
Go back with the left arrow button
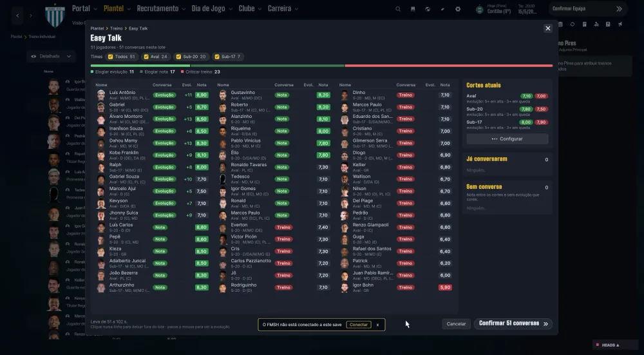click(17, 15)
